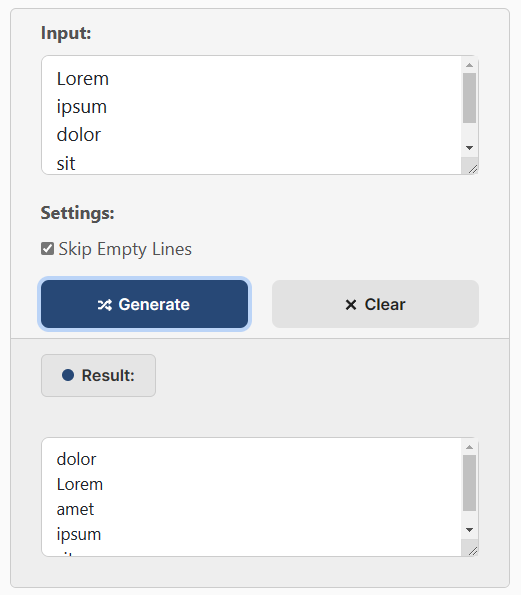Click the blue dot icon beside Result
Image resolution: width=521 pixels, height=595 pixels.
[68, 375]
